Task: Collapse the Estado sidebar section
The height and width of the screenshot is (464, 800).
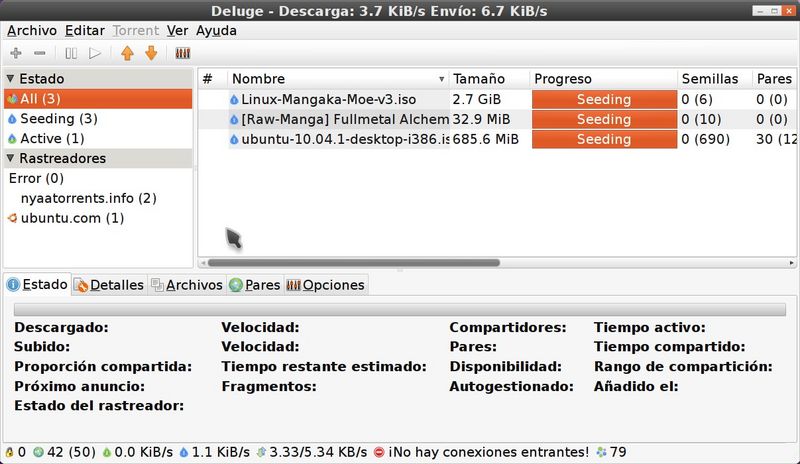Action: [x=11, y=78]
